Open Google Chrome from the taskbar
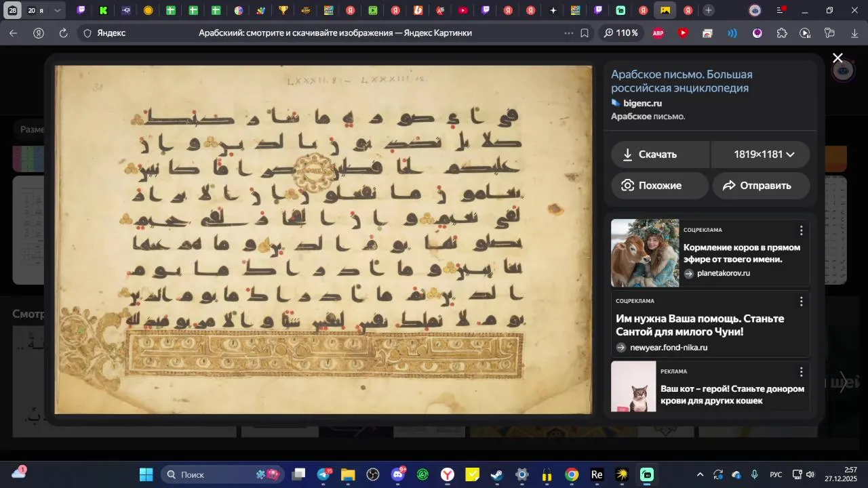 572,474
